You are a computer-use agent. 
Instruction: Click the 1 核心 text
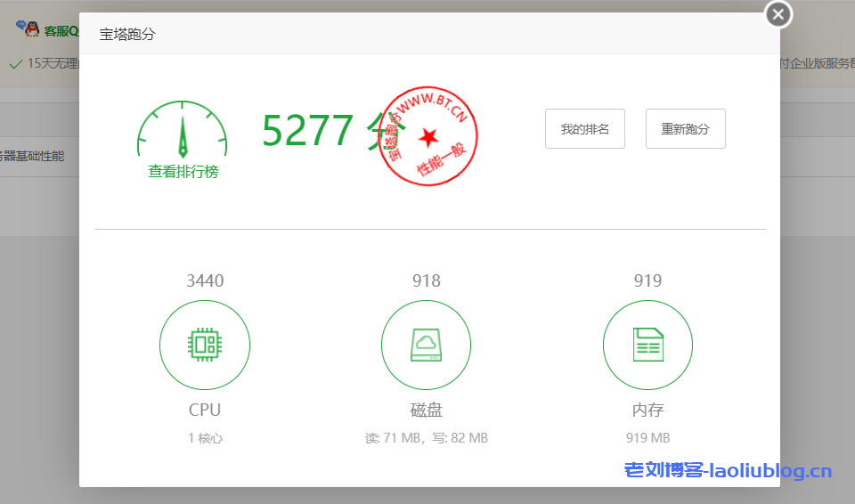(206, 438)
